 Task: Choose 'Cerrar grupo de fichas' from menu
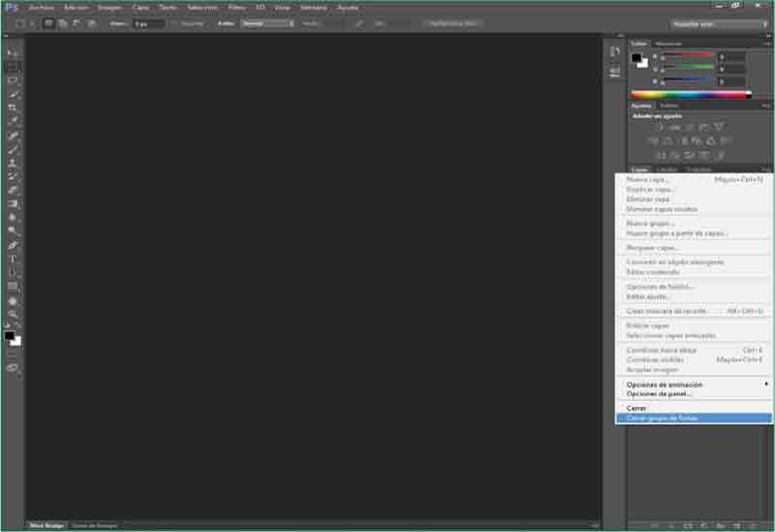pos(662,418)
